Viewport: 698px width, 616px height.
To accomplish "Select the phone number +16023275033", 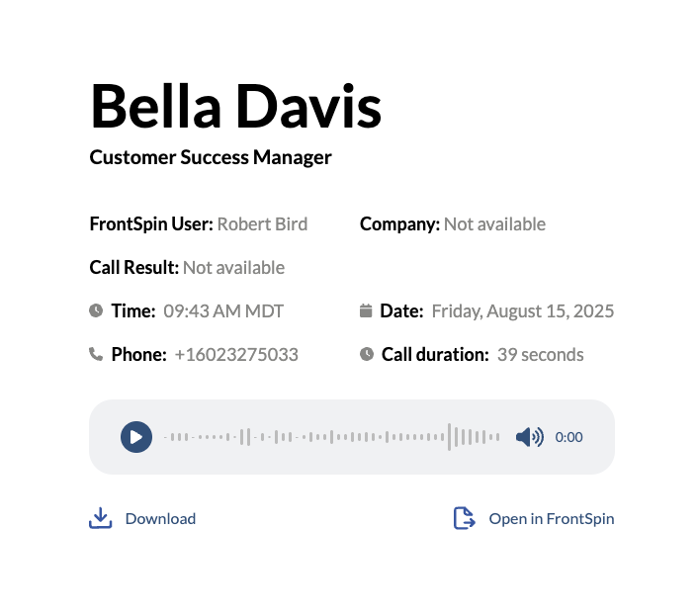I will [236, 355].
